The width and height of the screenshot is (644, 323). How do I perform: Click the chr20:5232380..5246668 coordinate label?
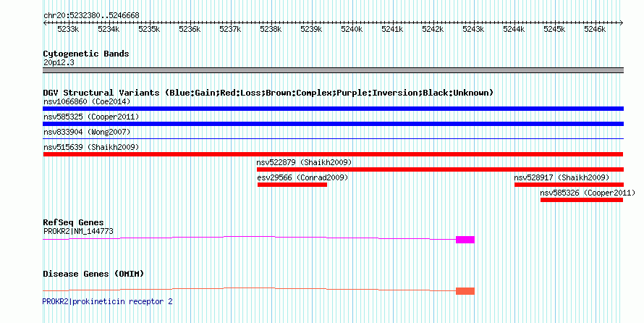pyautogui.click(x=91, y=15)
